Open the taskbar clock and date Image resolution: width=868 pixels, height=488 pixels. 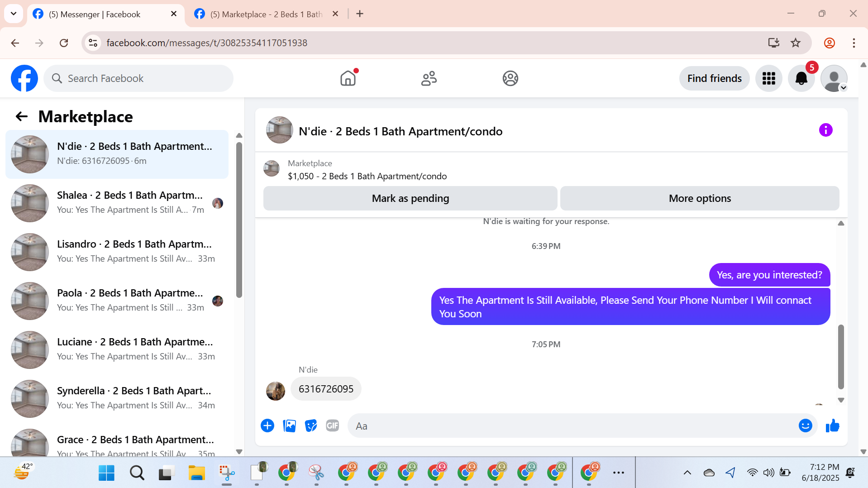coord(820,472)
